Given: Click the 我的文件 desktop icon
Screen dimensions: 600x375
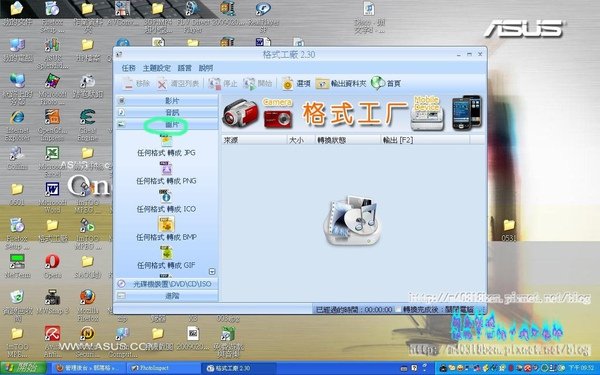Looking at the screenshot, I should (x=18, y=14).
